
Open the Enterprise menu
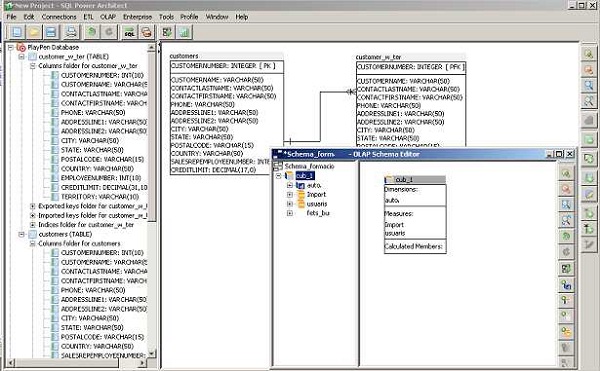[137, 17]
